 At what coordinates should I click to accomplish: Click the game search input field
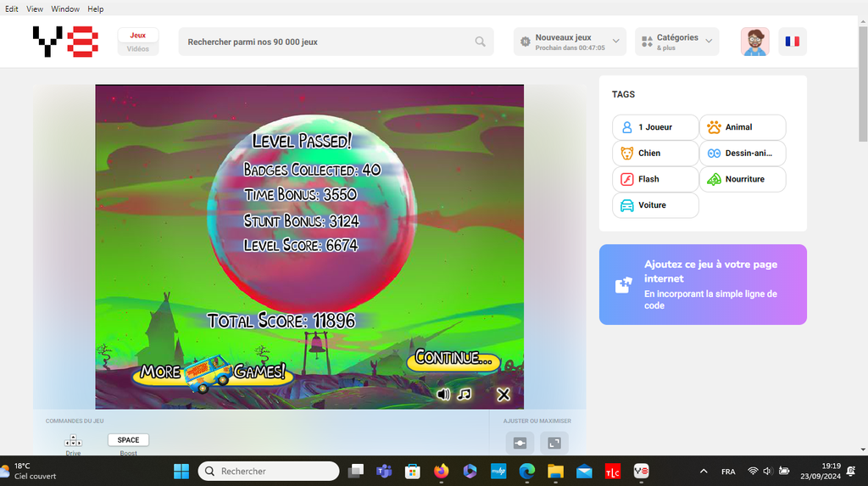(326, 42)
